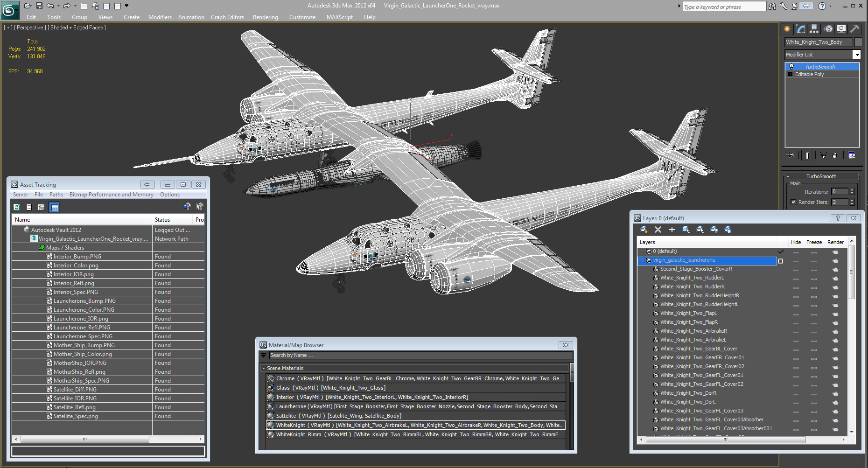Increment Iterations spinner up arrow
This screenshot has height=468, width=868.
[852, 190]
